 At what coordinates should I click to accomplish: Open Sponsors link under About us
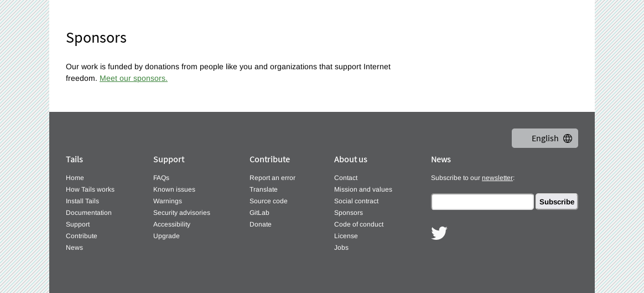(349, 213)
